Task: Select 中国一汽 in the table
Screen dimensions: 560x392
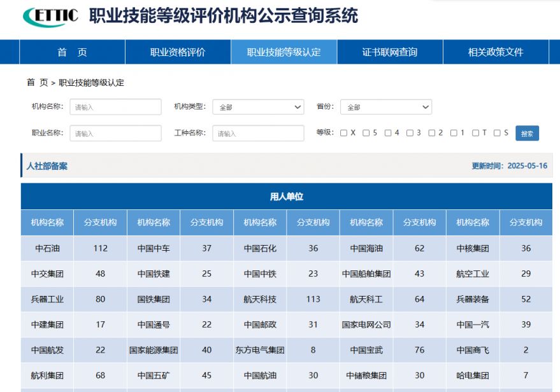Action: [473, 325]
